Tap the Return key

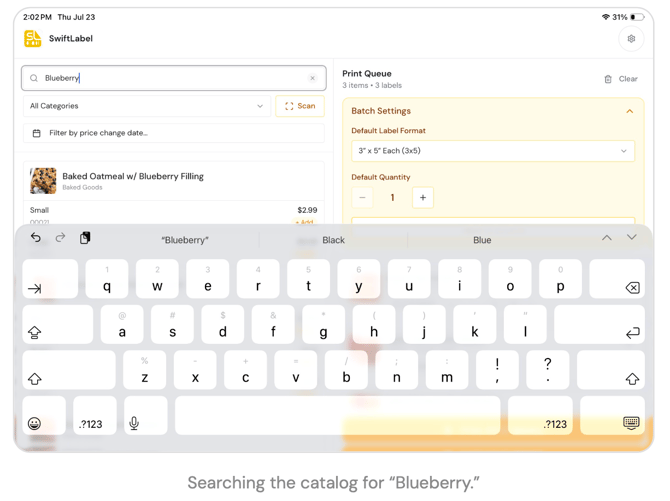[x=599, y=324]
